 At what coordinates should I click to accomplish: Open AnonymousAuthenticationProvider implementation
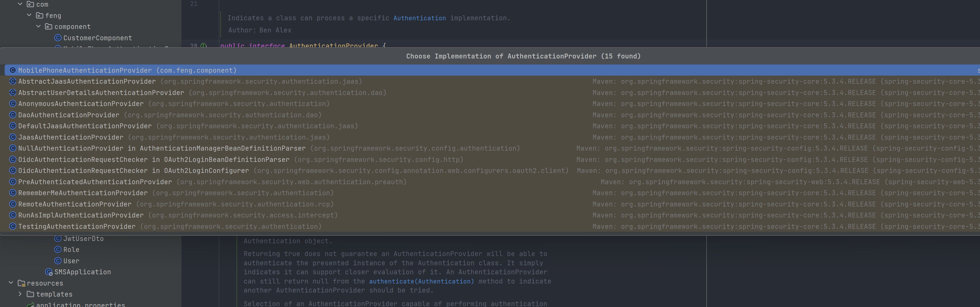[x=492, y=104]
